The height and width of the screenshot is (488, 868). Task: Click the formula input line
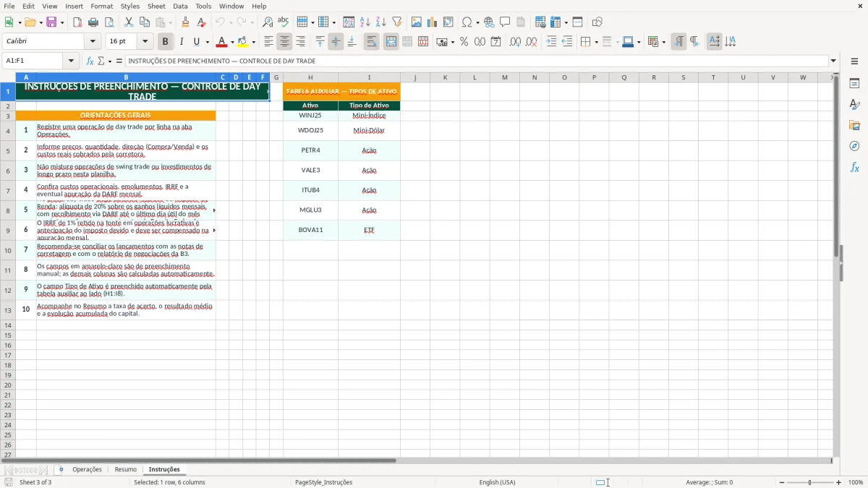[477, 61]
